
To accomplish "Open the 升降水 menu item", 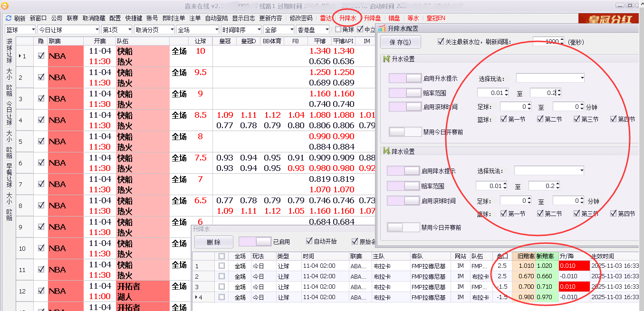I will 347,18.
